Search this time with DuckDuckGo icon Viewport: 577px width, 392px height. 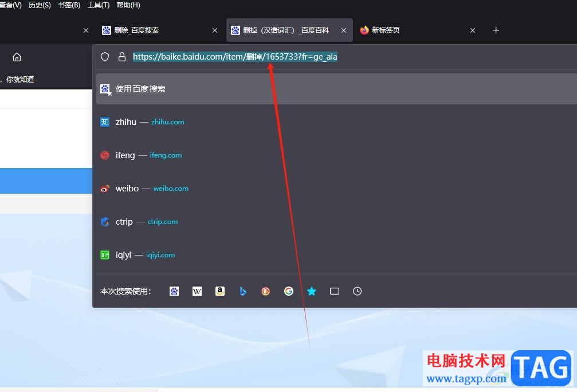tap(266, 291)
